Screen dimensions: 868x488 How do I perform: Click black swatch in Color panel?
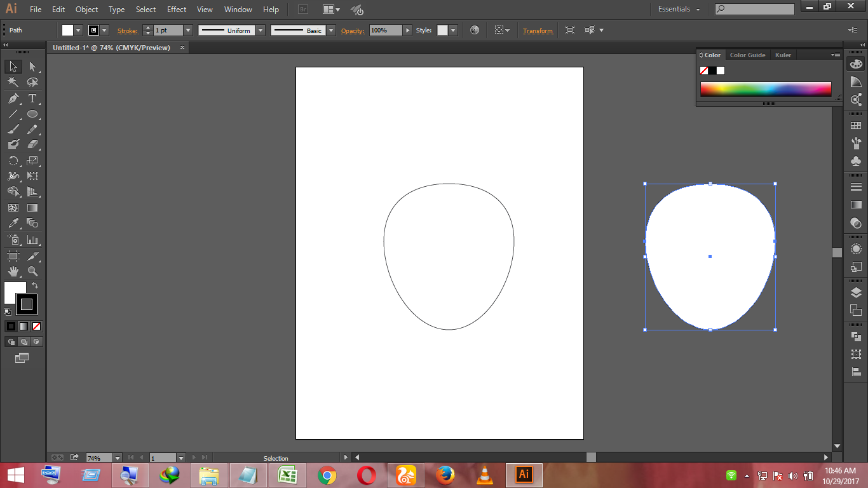point(712,71)
